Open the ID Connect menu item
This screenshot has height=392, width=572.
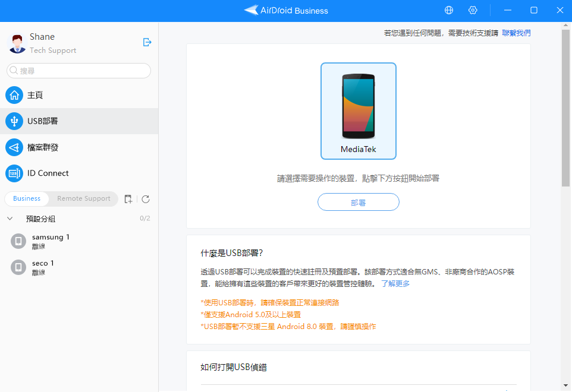[x=79, y=173]
